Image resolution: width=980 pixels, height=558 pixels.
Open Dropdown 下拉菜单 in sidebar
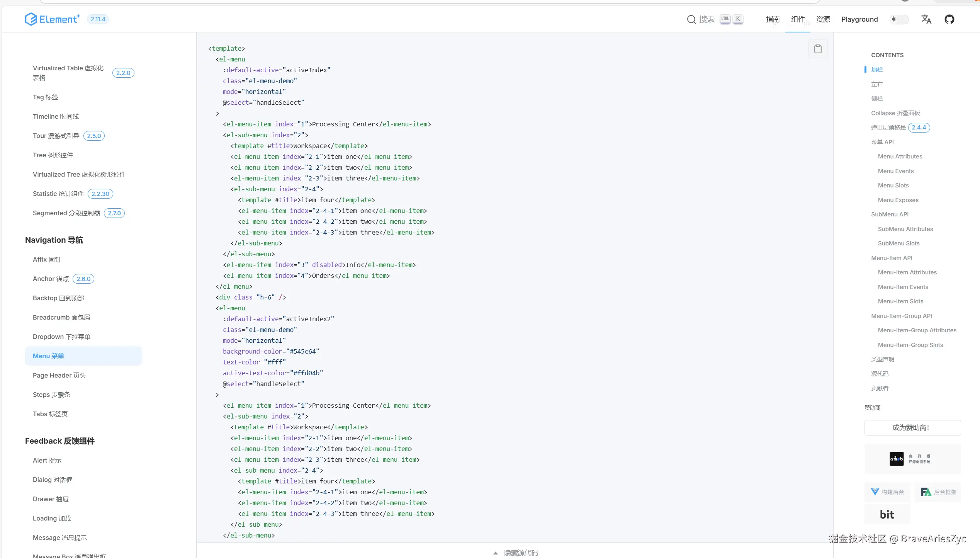tap(61, 337)
